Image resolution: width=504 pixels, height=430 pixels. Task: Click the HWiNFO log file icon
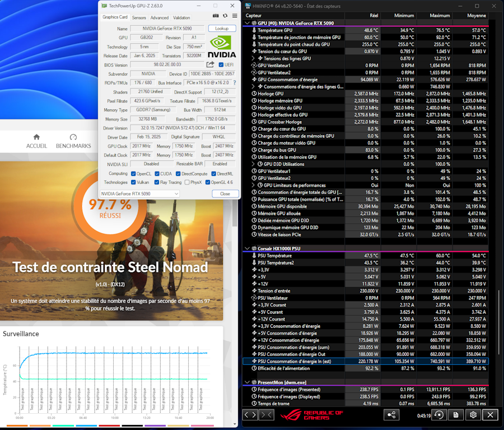457,415
